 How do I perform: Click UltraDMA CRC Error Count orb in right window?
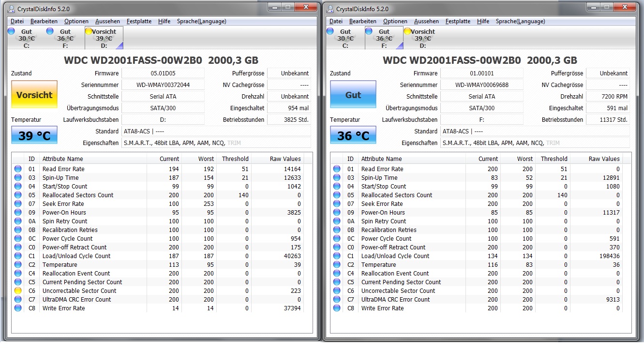pyautogui.click(x=337, y=299)
